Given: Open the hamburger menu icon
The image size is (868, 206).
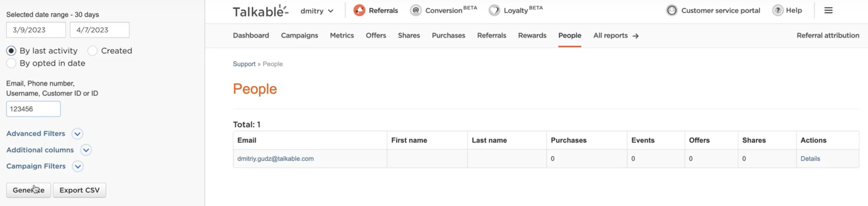Looking at the screenshot, I should coord(828,11).
